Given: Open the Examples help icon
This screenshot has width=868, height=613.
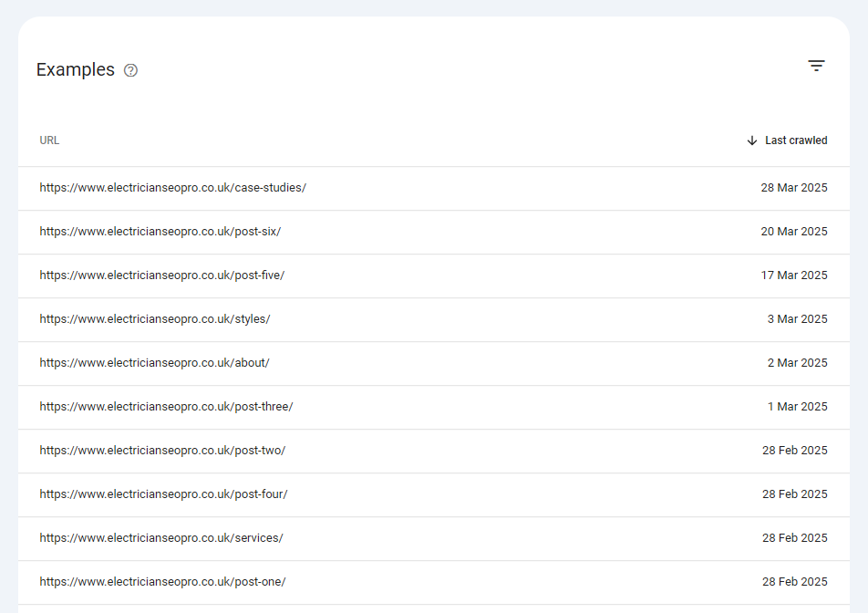Looking at the screenshot, I should [130, 70].
